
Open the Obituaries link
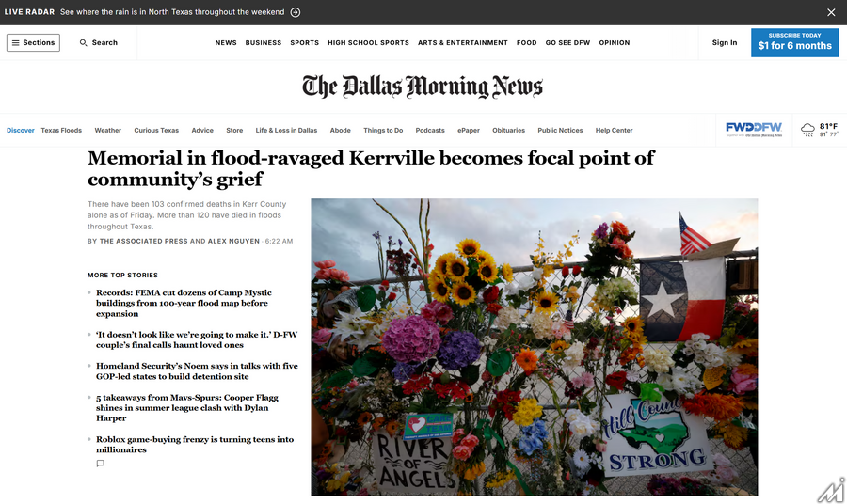click(508, 130)
